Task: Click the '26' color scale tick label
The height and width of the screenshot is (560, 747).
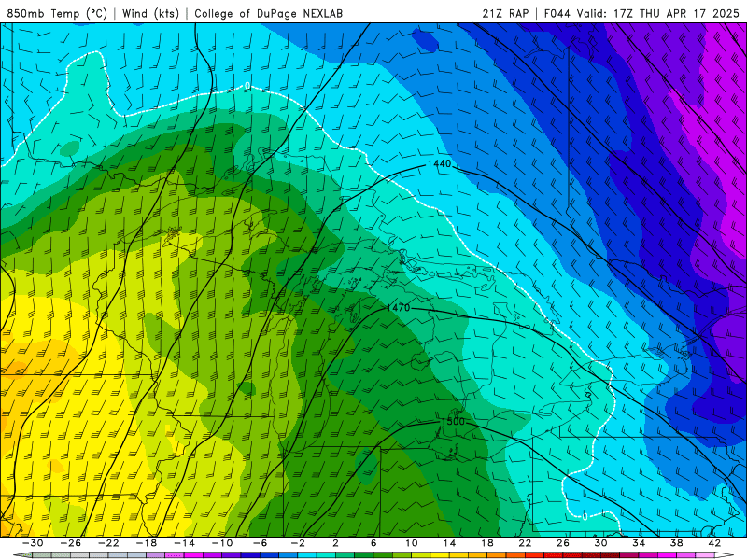Action: (x=563, y=543)
